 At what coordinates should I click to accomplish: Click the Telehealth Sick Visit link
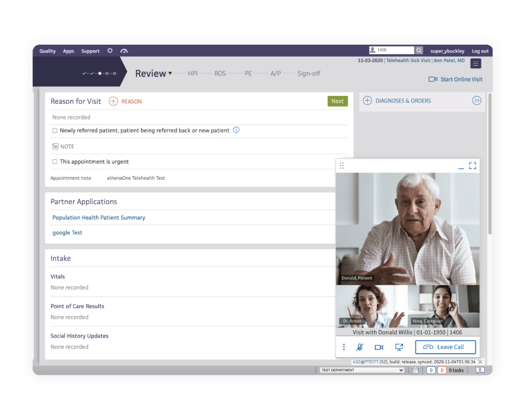(x=408, y=60)
